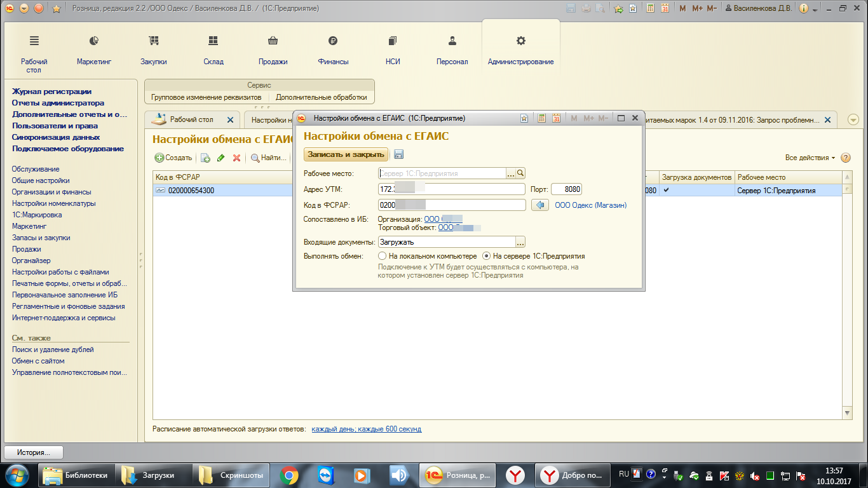This screenshot has height=488, width=868.
Task: Open the Персонал section
Action: tap(452, 51)
